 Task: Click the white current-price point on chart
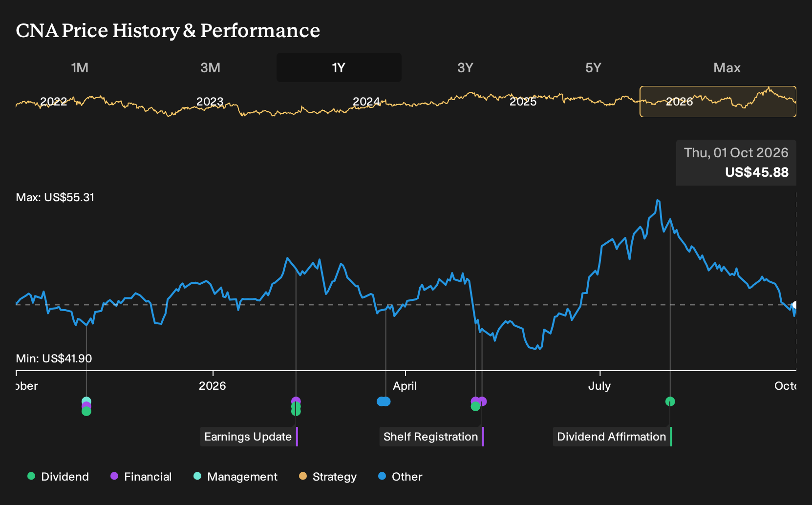pos(795,305)
